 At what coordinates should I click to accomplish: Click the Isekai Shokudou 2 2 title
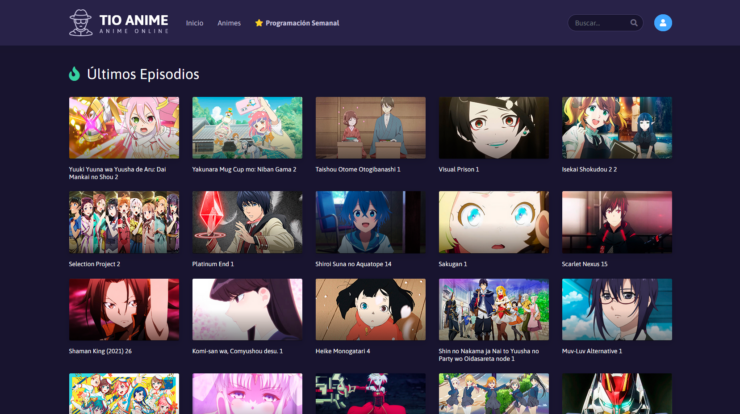(x=589, y=169)
